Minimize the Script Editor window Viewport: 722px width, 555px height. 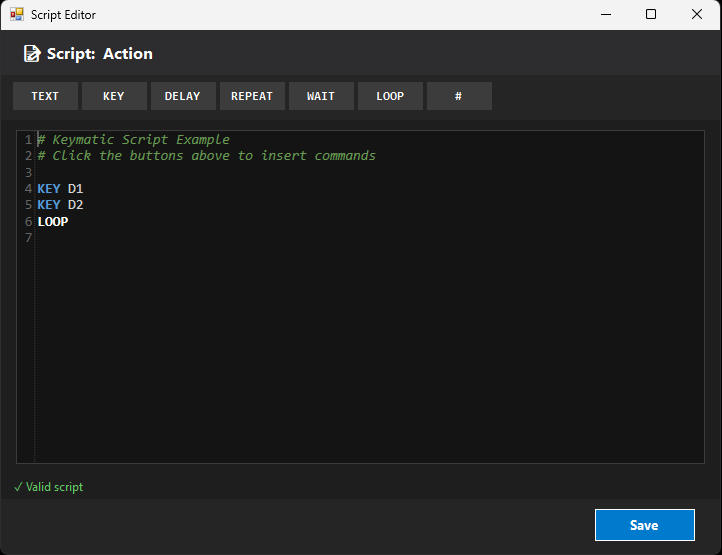606,14
